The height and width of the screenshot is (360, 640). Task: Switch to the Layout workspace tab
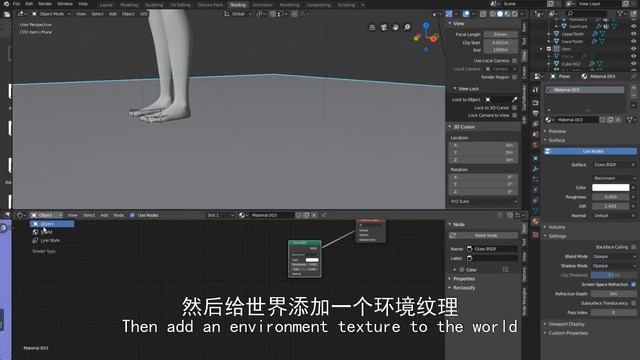[x=106, y=5]
